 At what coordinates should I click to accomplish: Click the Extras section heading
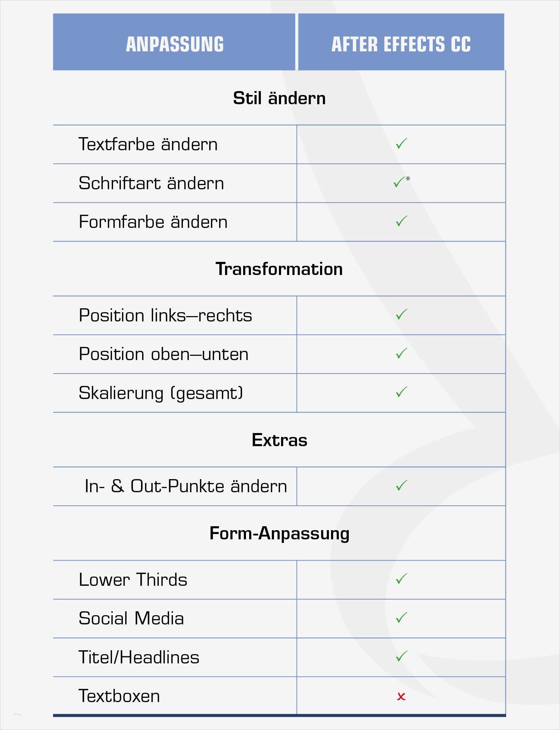click(x=279, y=440)
